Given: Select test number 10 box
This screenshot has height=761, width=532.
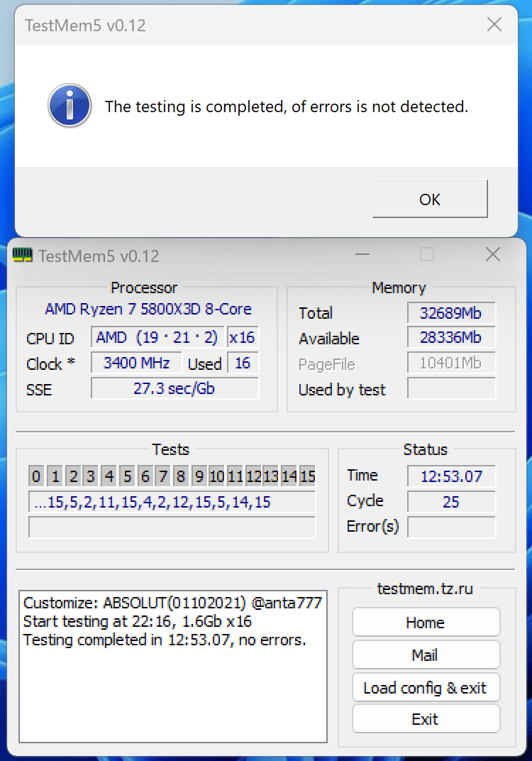Looking at the screenshot, I should (217, 476).
